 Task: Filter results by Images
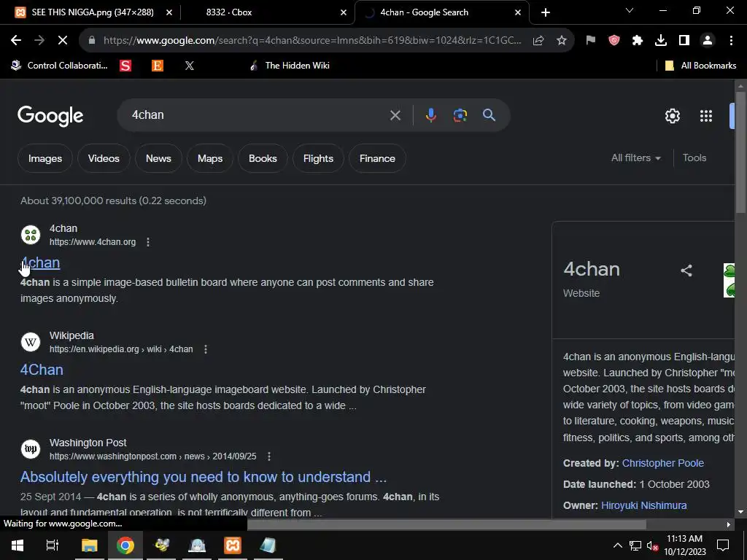(x=44, y=158)
